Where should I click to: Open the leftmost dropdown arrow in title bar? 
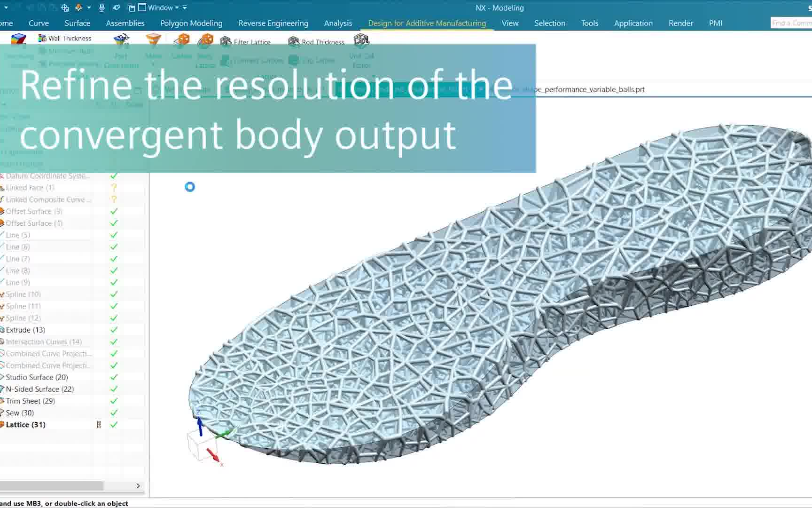click(6, 8)
